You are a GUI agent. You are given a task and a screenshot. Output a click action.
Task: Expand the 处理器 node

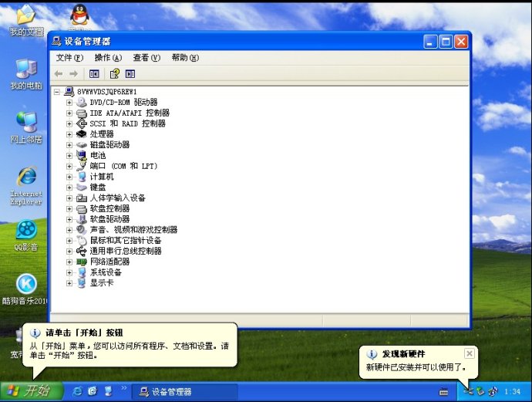click(69, 134)
